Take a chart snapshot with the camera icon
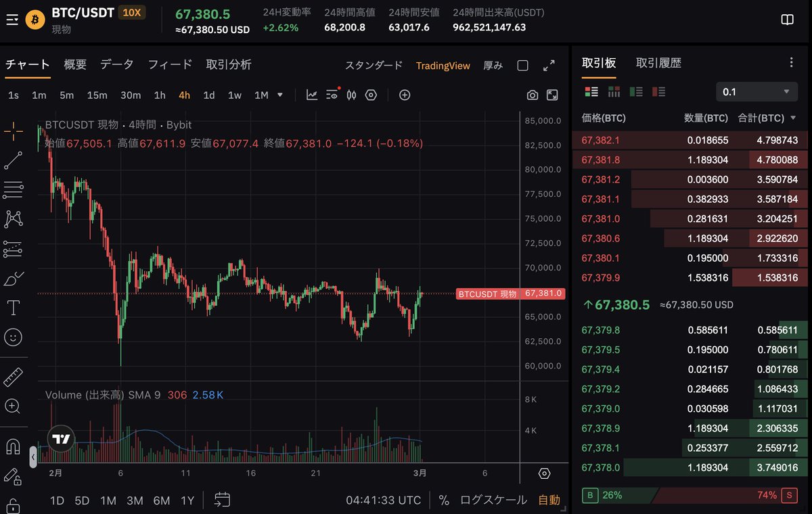 pyautogui.click(x=533, y=95)
